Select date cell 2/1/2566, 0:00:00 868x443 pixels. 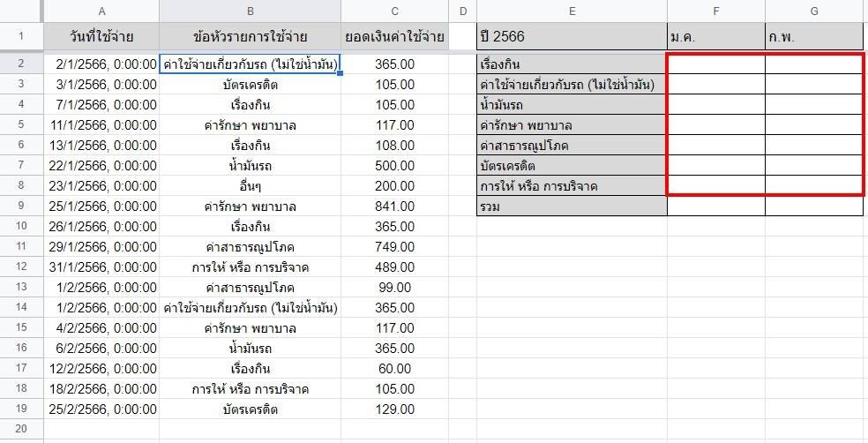pyautogui.click(x=101, y=64)
